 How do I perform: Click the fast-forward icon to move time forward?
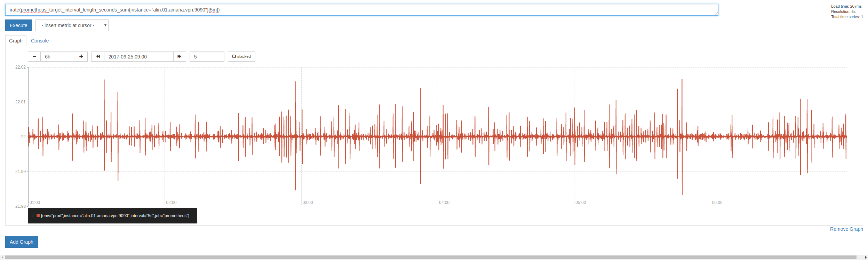(180, 56)
